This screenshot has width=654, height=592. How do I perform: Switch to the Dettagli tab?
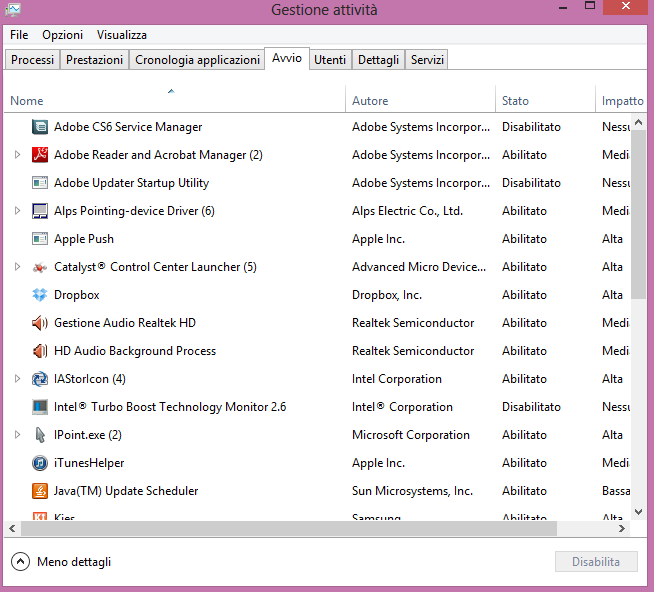point(378,60)
